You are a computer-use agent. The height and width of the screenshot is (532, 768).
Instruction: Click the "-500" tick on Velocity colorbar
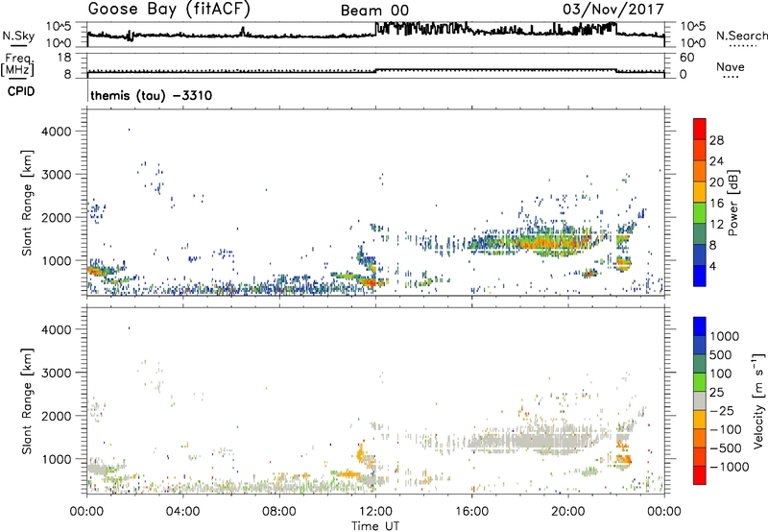726,447
